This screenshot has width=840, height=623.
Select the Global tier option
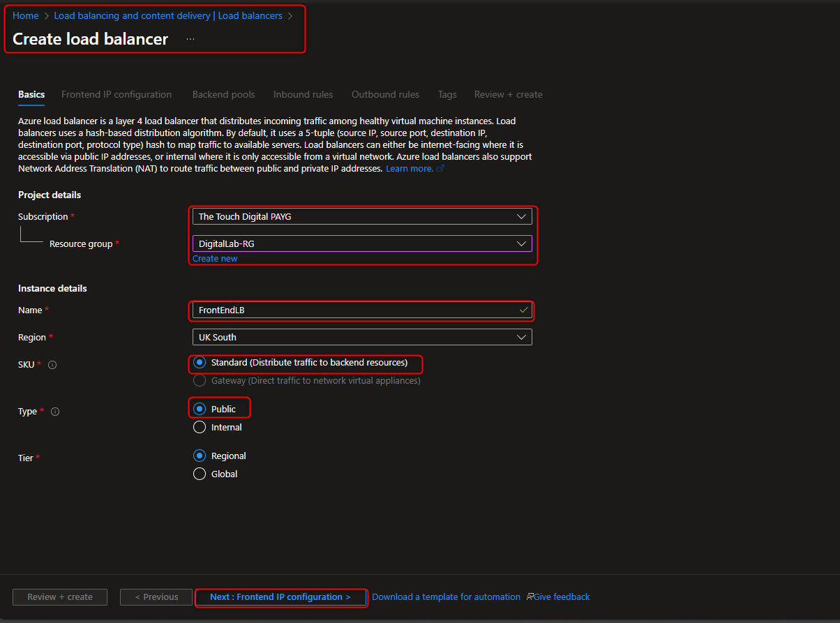pos(199,473)
